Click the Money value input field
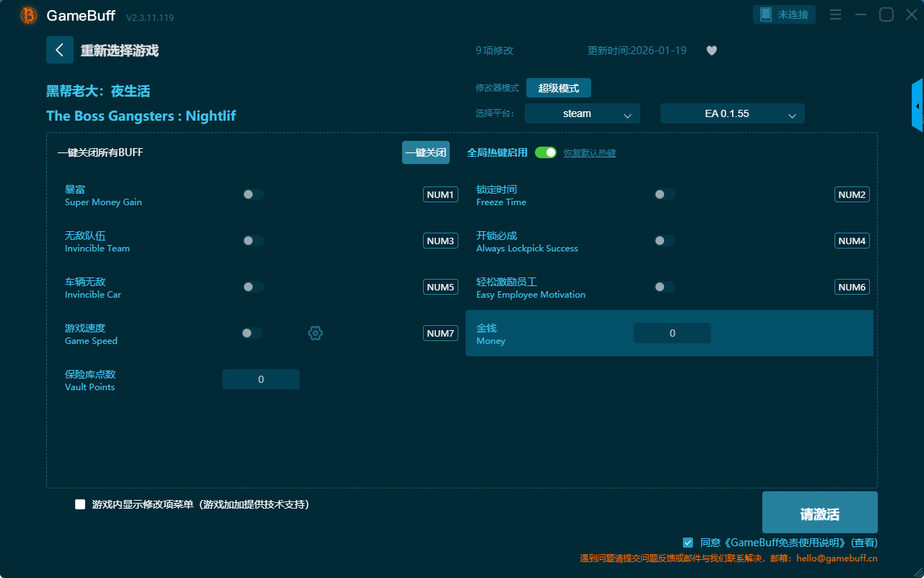Viewport: 924px width, 578px height. [x=672, y=333]
